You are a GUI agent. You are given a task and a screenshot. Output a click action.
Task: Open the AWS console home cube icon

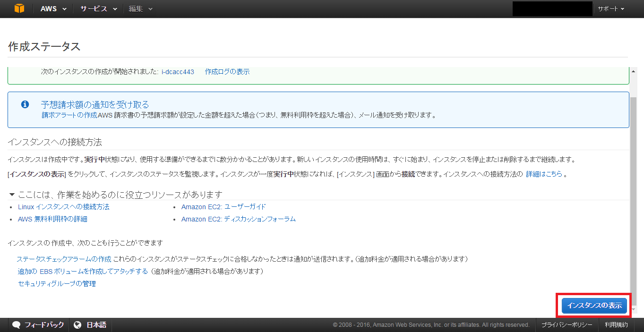pos(19,9)
